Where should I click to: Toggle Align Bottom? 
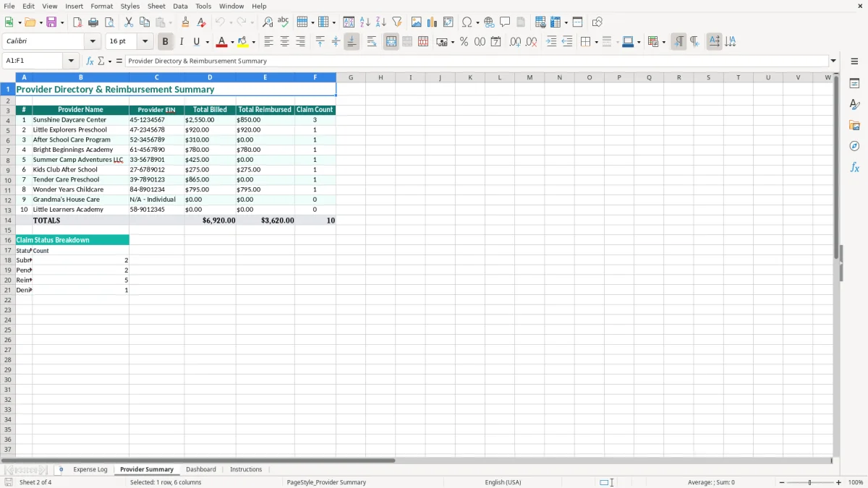(352, 42)
